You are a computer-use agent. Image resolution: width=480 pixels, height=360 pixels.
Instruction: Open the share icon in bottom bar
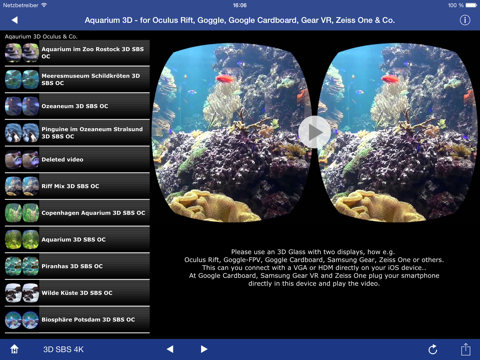tap(466, 349)
